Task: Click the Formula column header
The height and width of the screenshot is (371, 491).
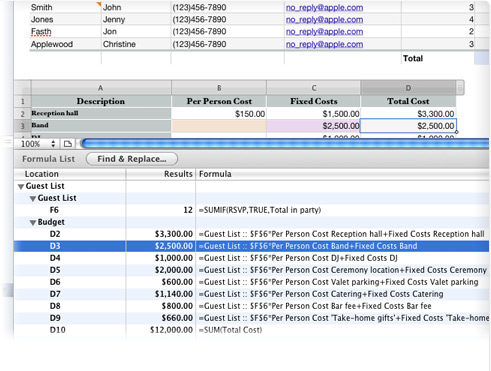Action: [342, 174]
